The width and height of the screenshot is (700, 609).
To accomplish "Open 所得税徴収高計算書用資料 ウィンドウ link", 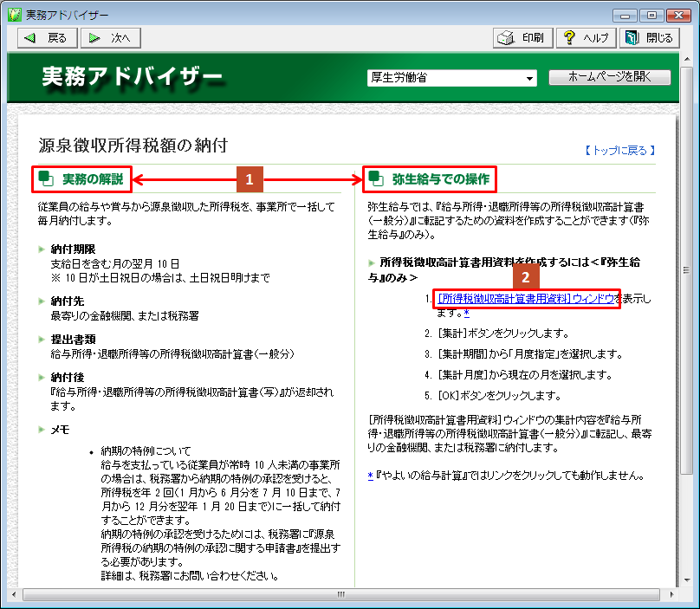I will (x=526, y=299).
